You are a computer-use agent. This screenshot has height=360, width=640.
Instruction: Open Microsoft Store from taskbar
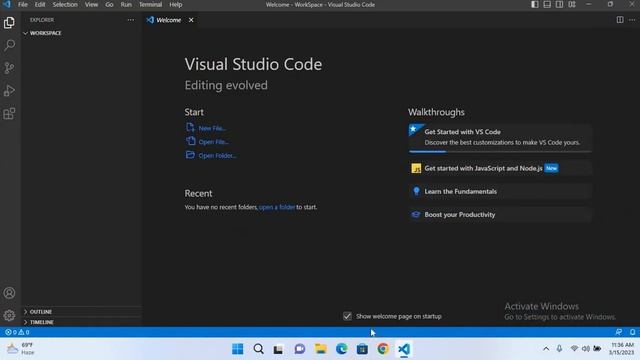click(x=362, y=349)
